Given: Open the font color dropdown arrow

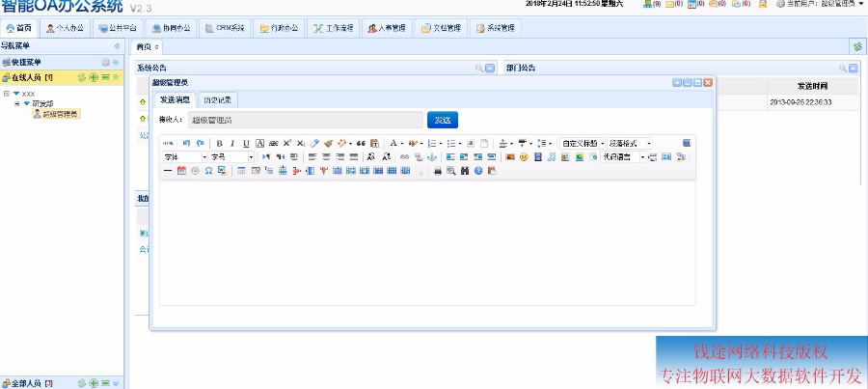Looking at the screenshot, I should 402,144.
